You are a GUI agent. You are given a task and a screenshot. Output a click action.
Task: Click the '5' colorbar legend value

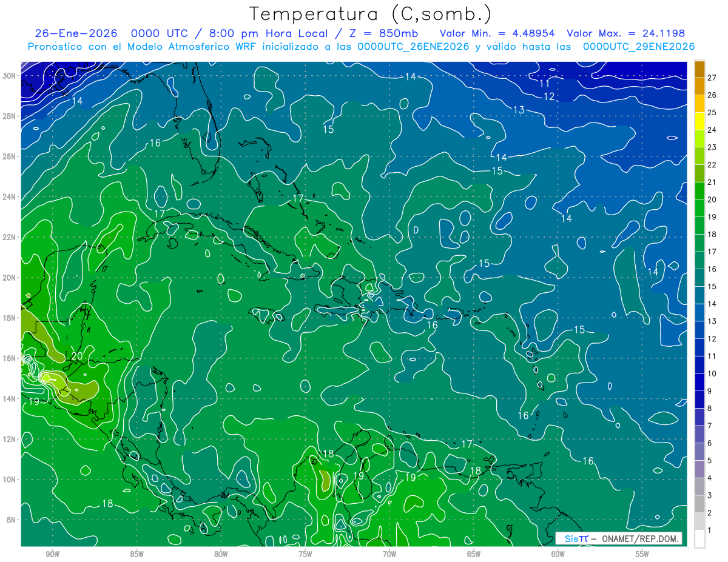(710, 461)
